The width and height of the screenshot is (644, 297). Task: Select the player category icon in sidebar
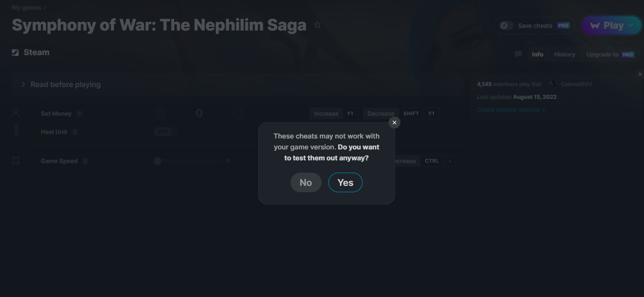(16, 113)
